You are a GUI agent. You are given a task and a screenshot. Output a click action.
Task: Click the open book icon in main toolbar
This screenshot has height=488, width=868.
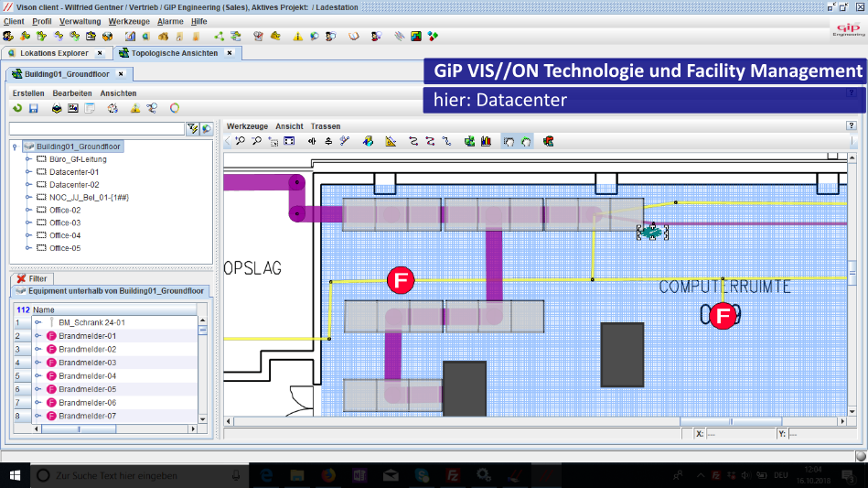354,36
